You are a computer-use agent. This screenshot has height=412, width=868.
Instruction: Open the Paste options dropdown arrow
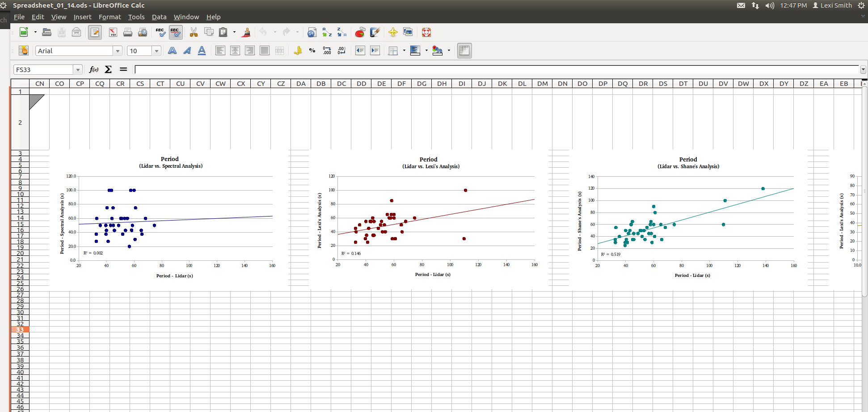coord(234,32)
